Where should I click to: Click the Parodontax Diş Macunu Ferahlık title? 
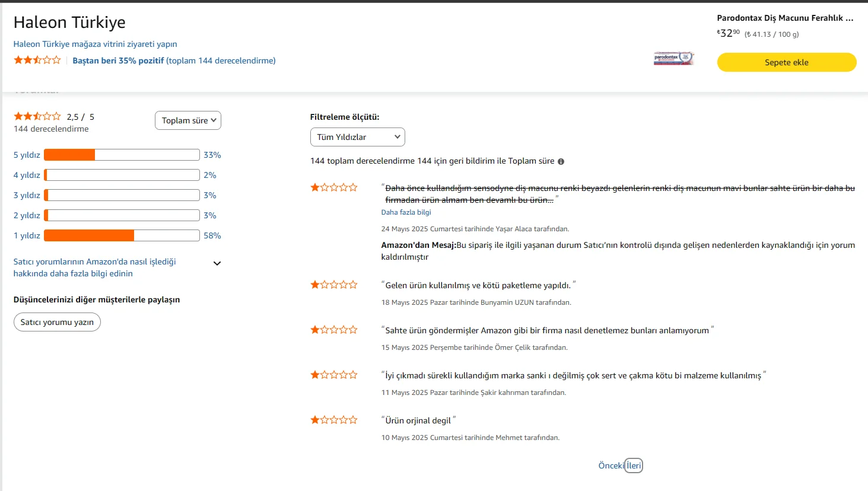point(785,18)
